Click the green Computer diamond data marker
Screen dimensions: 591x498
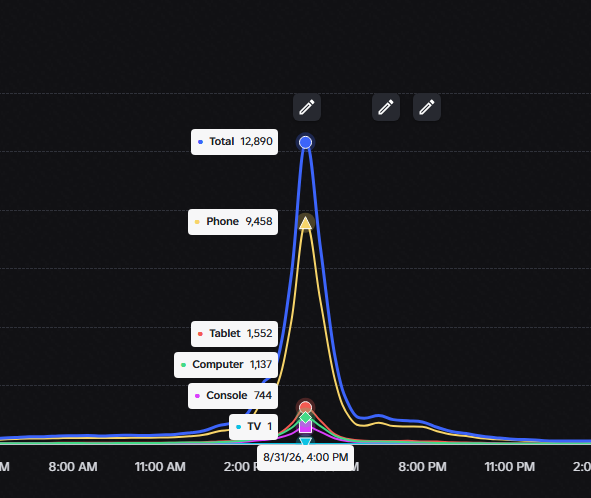[305, 417]
